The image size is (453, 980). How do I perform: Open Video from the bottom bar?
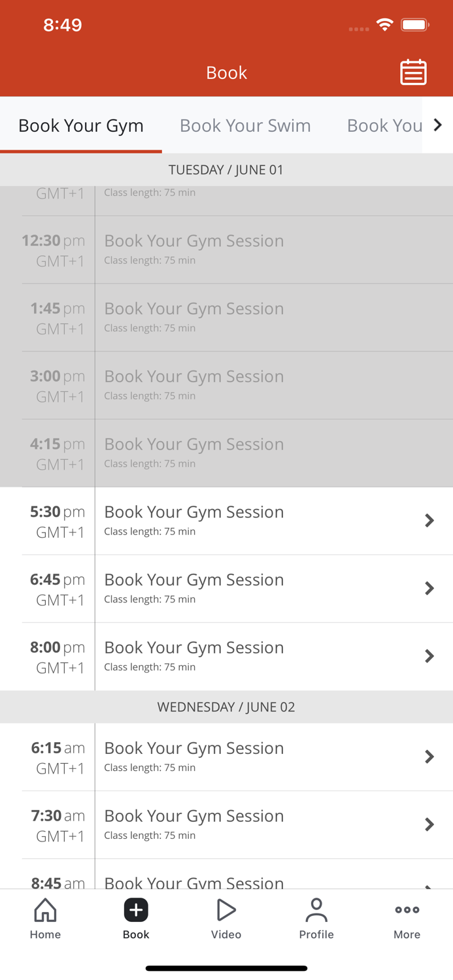[x=226, y=910]
